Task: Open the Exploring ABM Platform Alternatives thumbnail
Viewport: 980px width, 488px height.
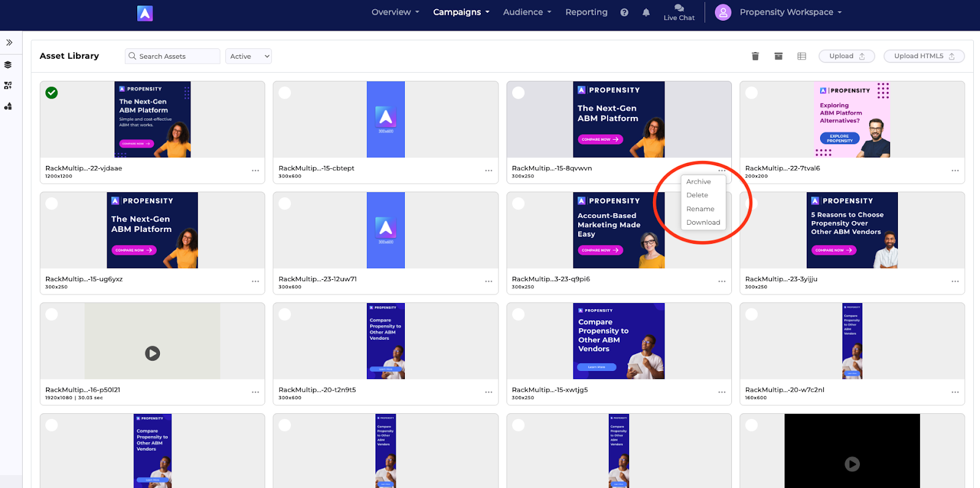Action: coord(852,119)
